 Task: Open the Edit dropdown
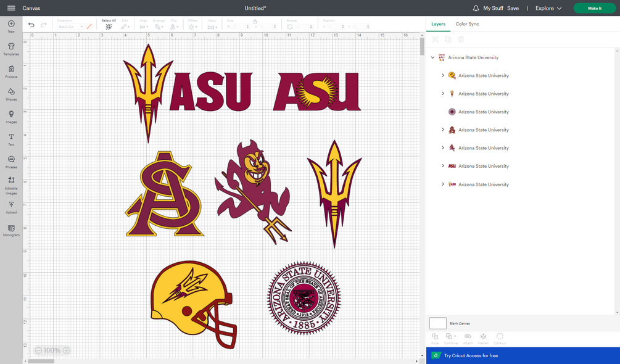coord(125,27)
